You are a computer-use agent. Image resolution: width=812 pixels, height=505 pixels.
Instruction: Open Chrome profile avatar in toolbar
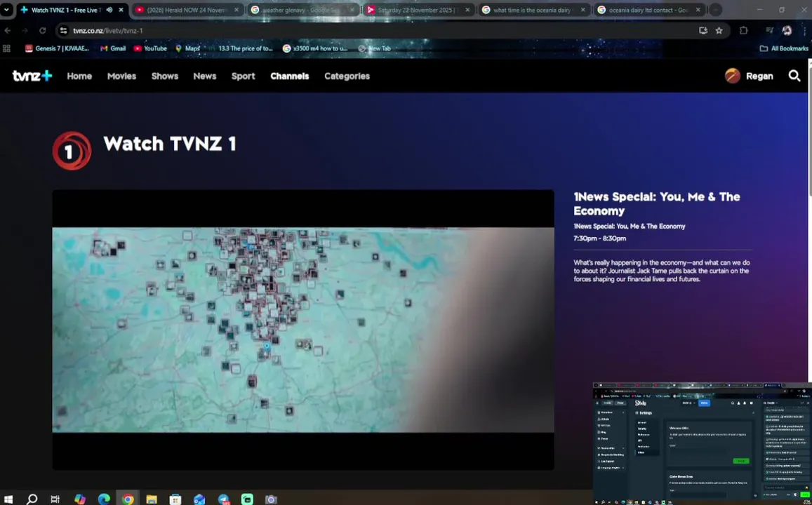pyautogui.click(x=787, y=31)
